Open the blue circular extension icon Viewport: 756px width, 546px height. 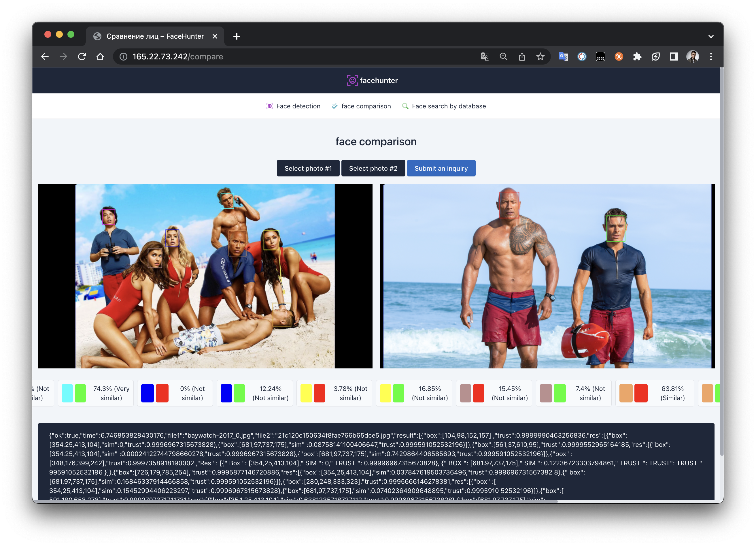(x=582, y=57)
